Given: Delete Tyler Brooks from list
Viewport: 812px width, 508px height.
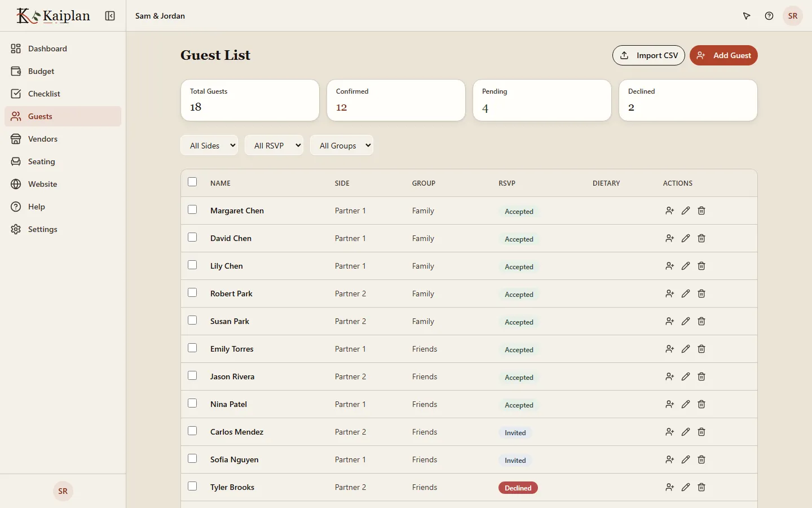Looking at the screenshot, I should (x=701, y=487).
